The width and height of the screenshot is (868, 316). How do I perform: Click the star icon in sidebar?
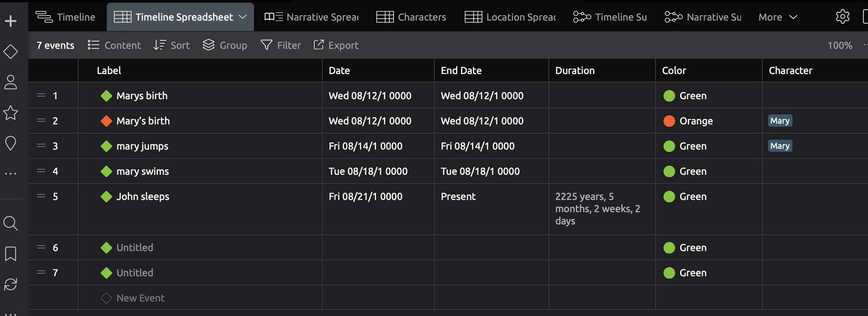tap(11, 113)
